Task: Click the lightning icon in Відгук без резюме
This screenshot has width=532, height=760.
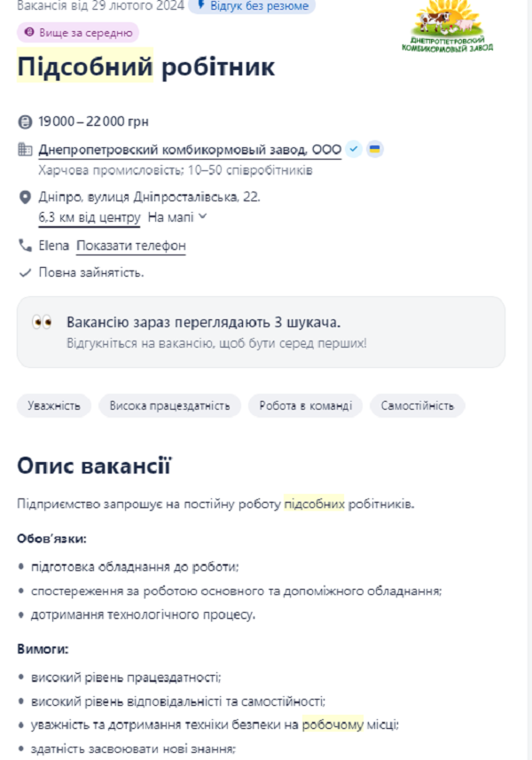Action: click(200, 5)
